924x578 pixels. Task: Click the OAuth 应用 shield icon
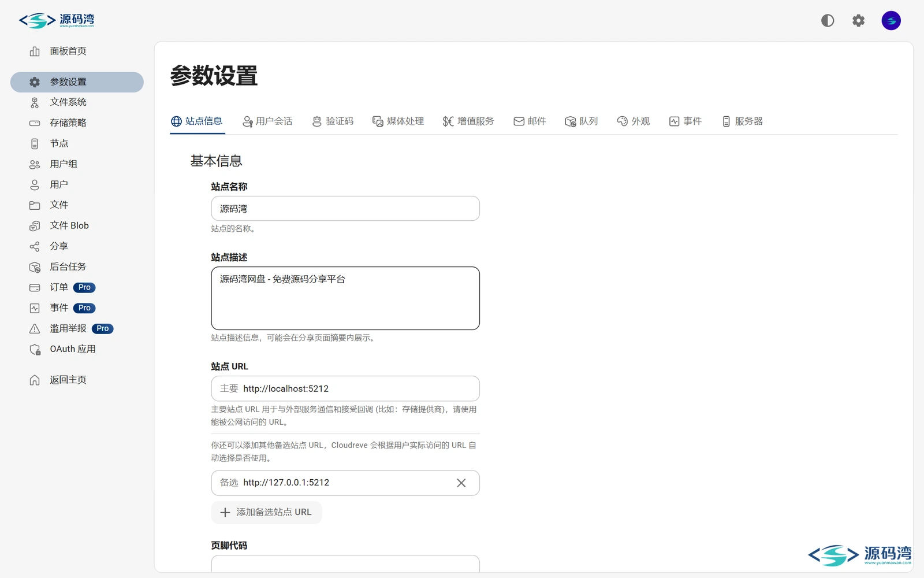(x=35, y=350)
